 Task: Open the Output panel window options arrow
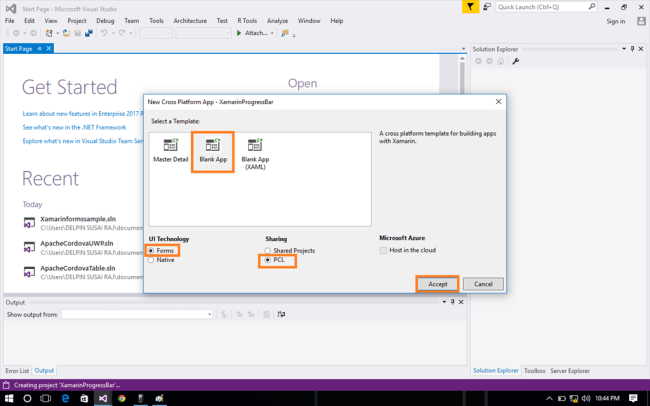pyautogui.click(x=444, y=302)
